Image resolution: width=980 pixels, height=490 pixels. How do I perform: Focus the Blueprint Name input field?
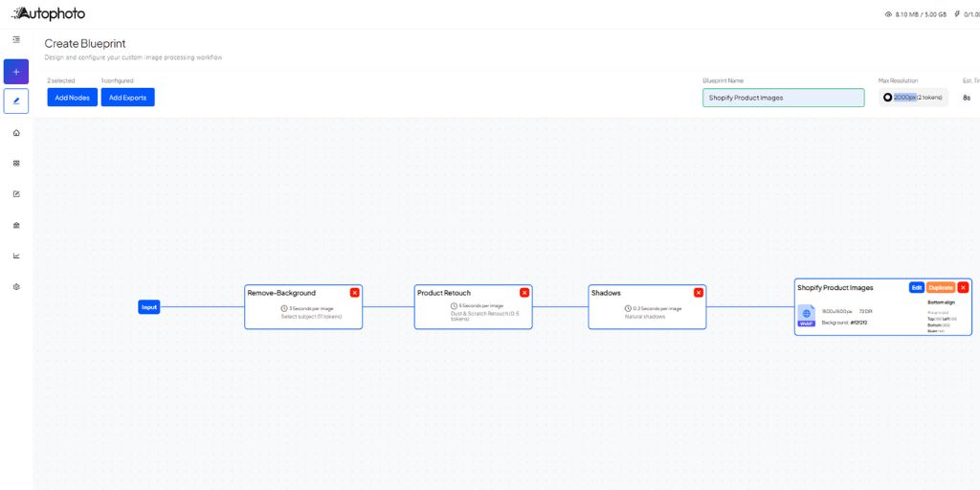pos(783,98)
